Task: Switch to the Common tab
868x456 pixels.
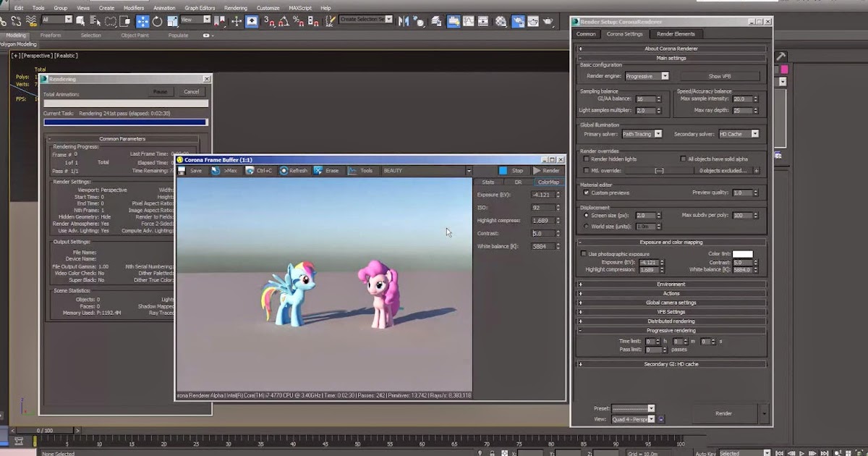Action: tap(586, 34)
